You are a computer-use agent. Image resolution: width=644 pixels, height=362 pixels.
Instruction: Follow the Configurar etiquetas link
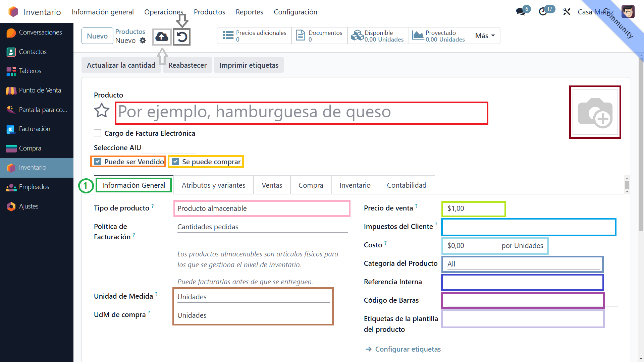pyautogui.click(x=408, y=349)
